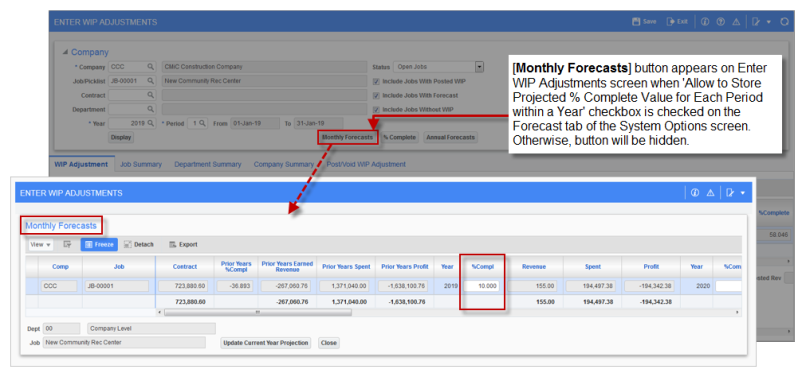Viewport: 802px width, 373px height.
Task: Switch to the Department Summary tab
Action: (208, 164)
